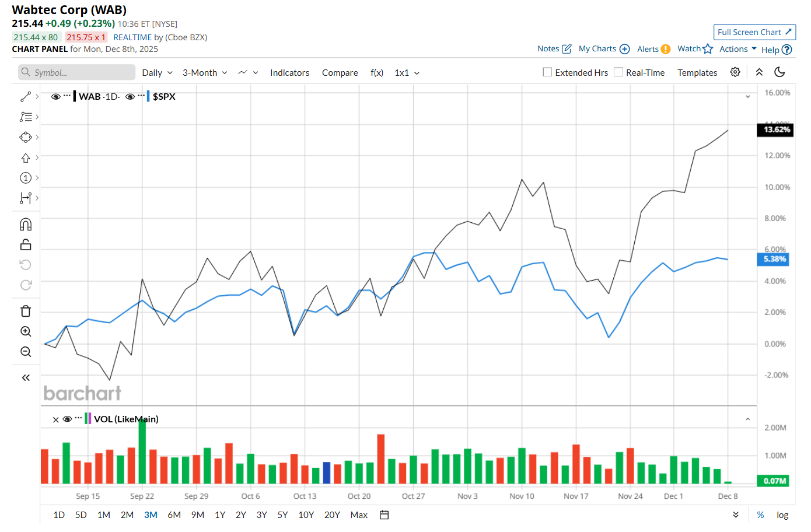Open Alerts notification icon

[666, 49]
